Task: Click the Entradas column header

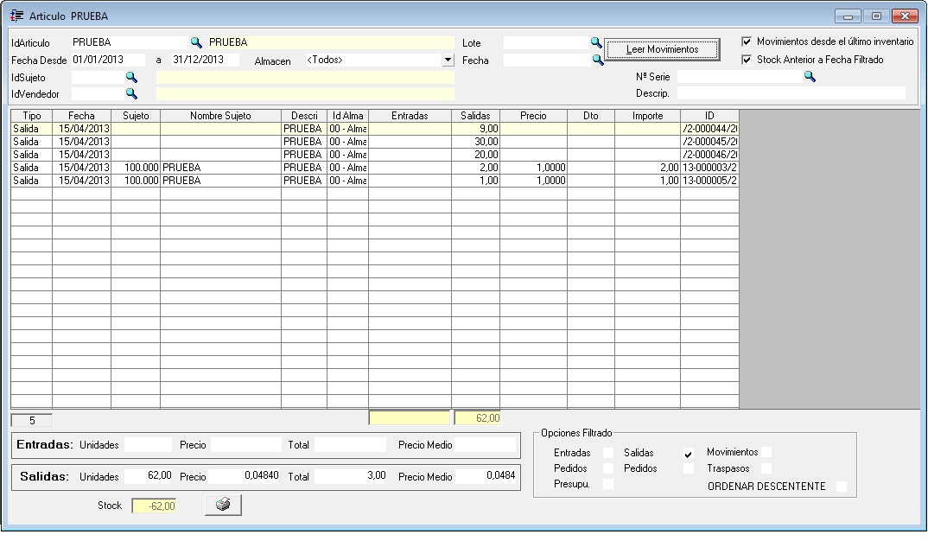Action: [410, 116]
